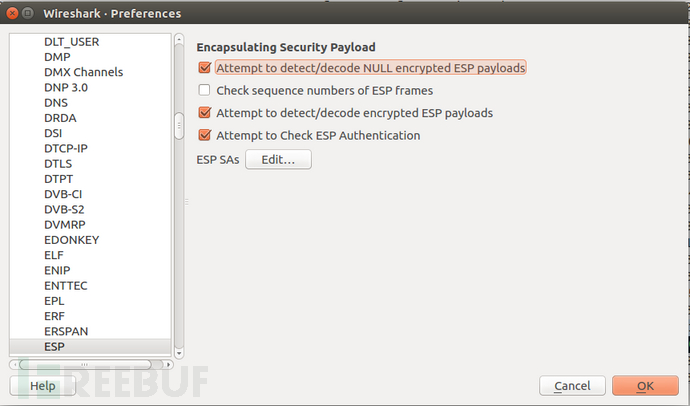Select the ERSPAN protocol entry
Image resolution: width=690 pixels, height=406 pixels.
click(x=65, y=330)
